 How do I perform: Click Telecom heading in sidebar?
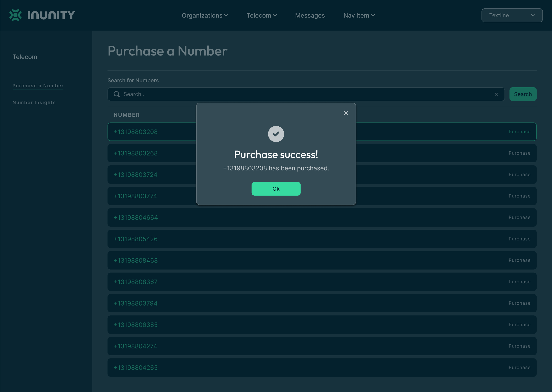tap(25, 57)
